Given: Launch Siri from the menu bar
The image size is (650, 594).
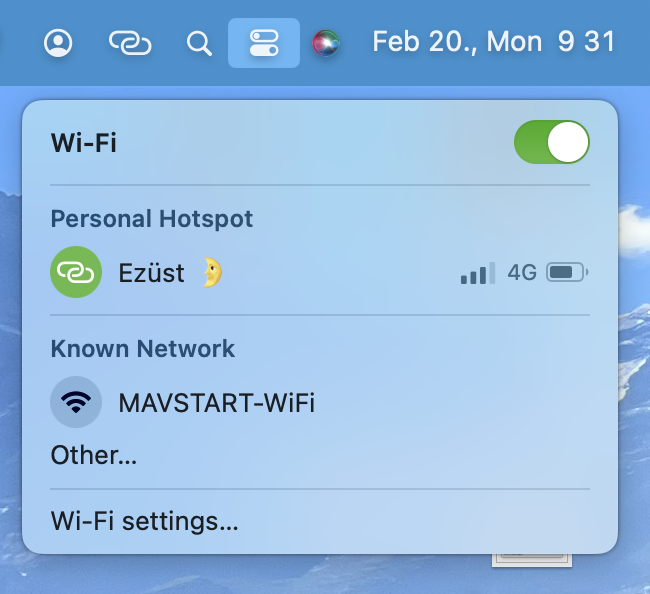Looking at the screenshot, I should pos(326,43).
